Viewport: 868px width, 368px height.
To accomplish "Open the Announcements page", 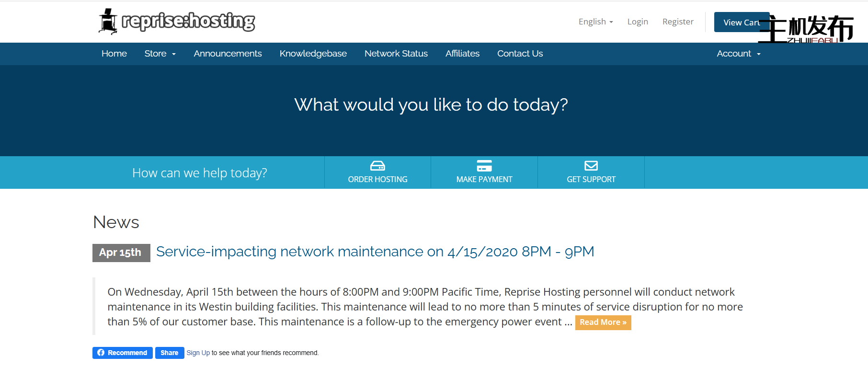I will (x=228, y=54).
